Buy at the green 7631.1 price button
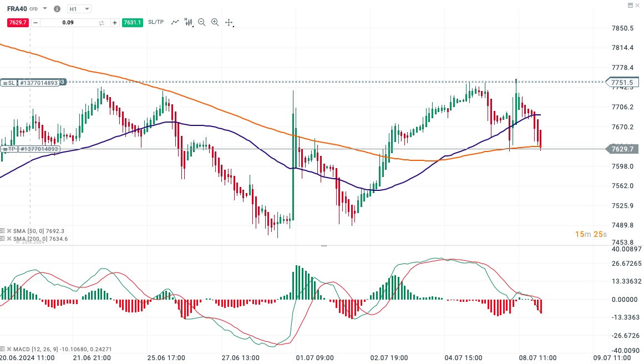 pyautogui.click(x=132, y=23)
